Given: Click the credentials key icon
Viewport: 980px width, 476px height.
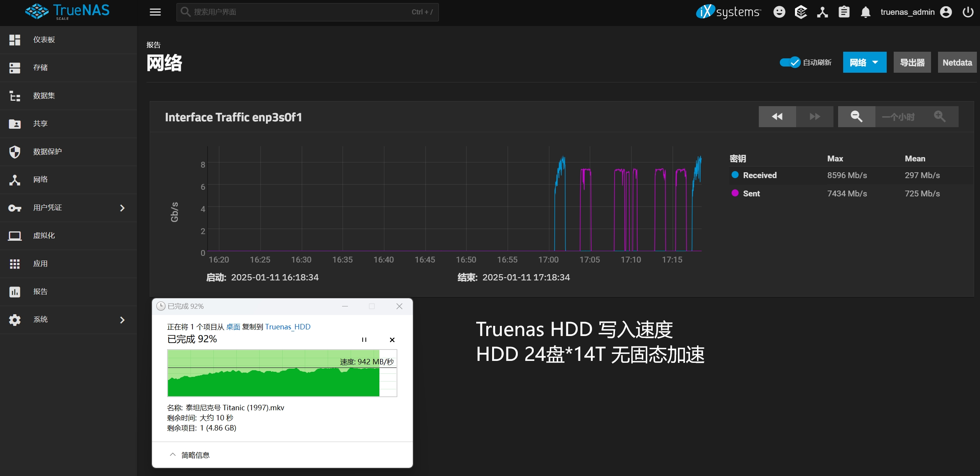Looking at the screenshot, I should [15, 208].
